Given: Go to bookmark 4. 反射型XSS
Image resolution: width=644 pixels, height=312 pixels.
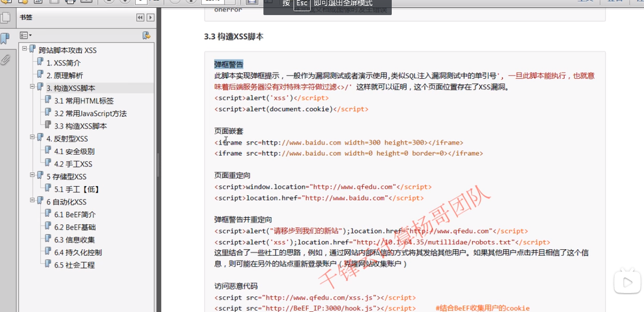Looking at the screenshot, I should pos(67,139).
